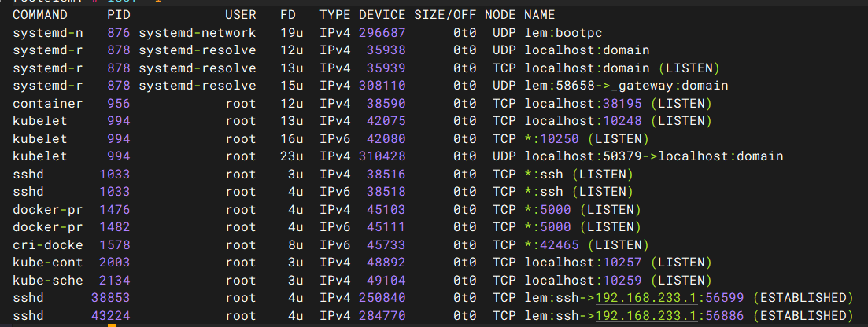
Task: Select PID 38853
Action: coord(111,298)
